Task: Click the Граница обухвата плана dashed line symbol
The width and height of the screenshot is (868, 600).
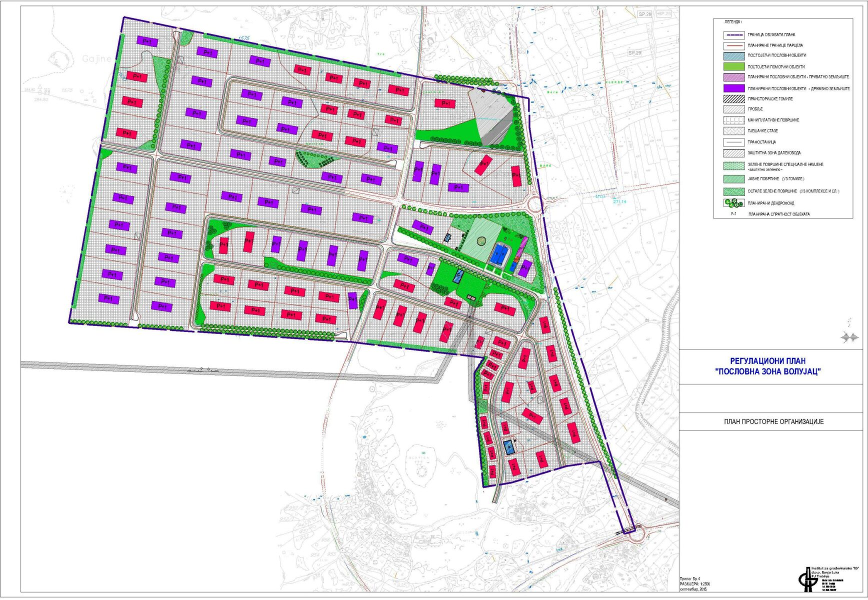Action: 733,35
